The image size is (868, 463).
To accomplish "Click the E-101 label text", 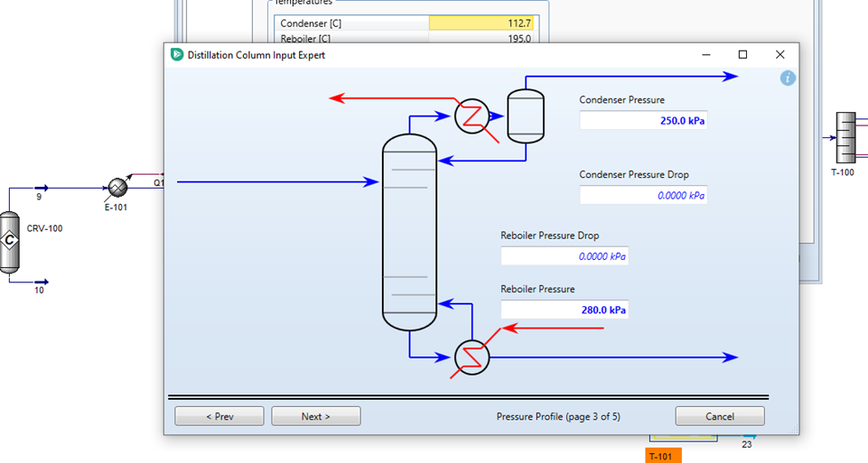I will pos(116,207).
